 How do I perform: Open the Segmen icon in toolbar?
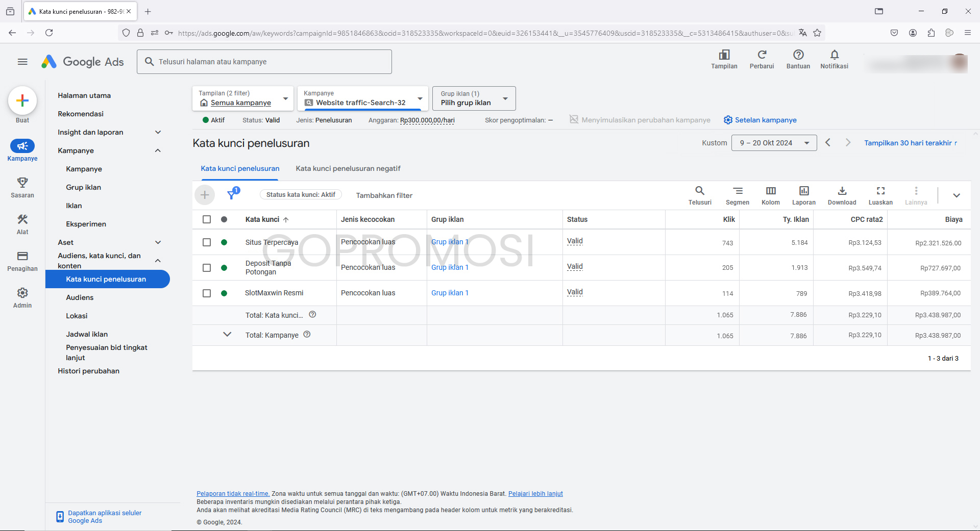(738, 191)
